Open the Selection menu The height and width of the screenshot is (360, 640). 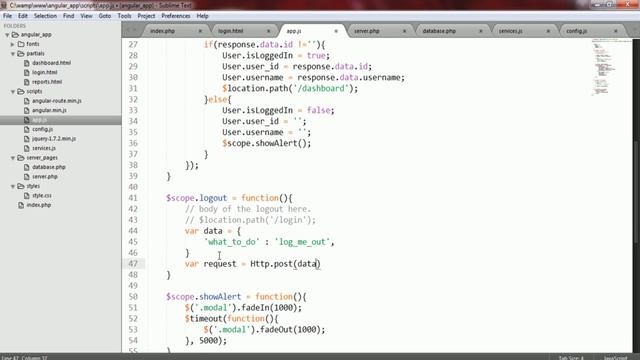(45, 16)
